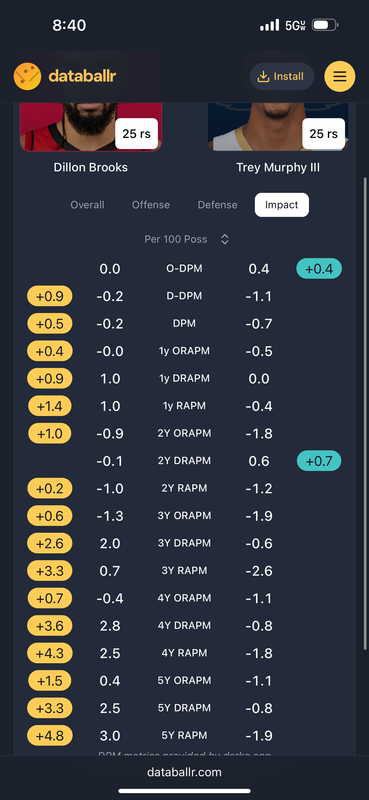Viewport: 369px width, 800px height.
Task: Select the Impact tab
Action: click(282, 205)
